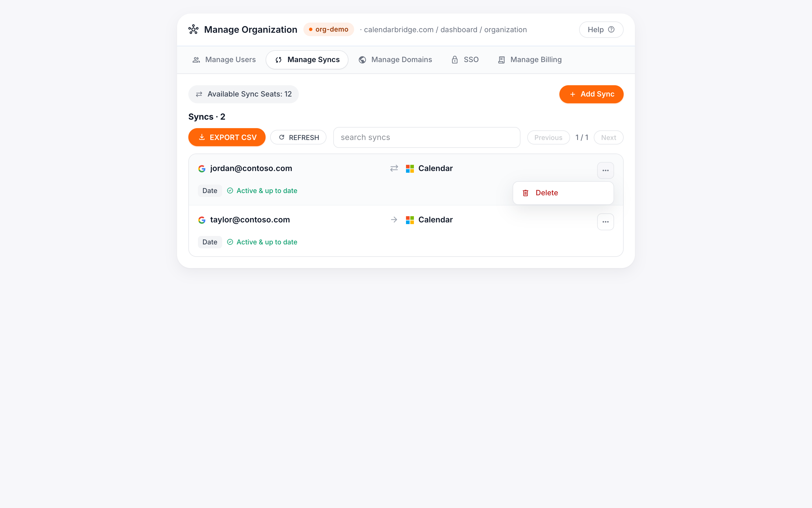Select the taylor@contoso.com sync address
812x508 pixels.
coord(250,220)
